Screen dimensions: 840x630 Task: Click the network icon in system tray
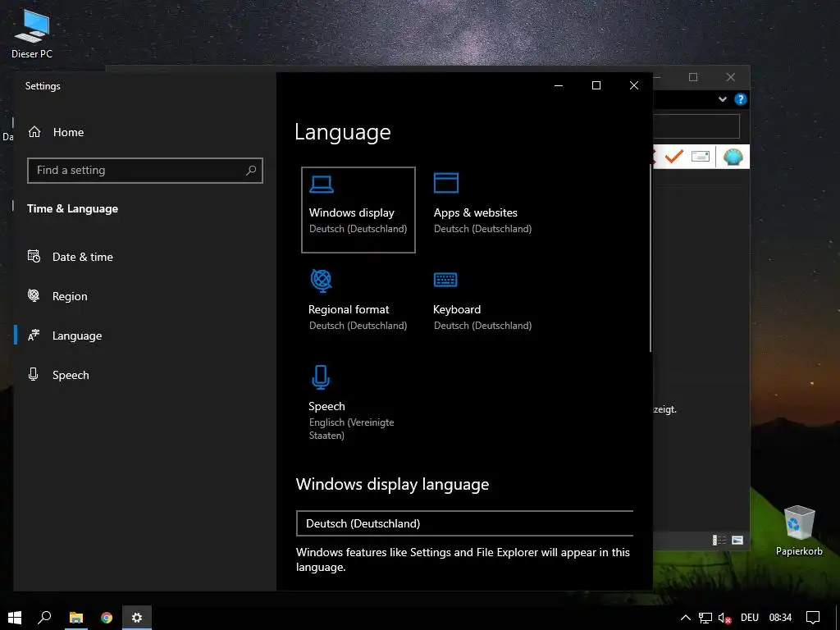coord(705,618)
